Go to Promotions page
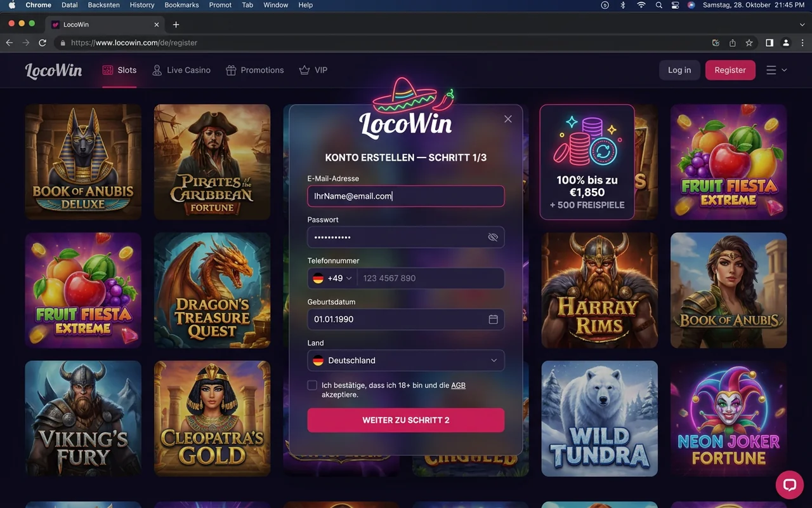 [255, 70]
